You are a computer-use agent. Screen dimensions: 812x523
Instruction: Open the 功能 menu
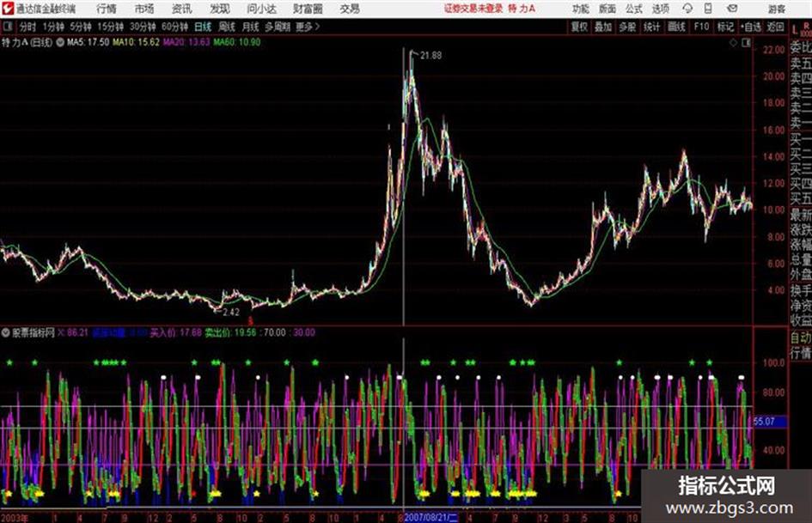pos(581,9)
